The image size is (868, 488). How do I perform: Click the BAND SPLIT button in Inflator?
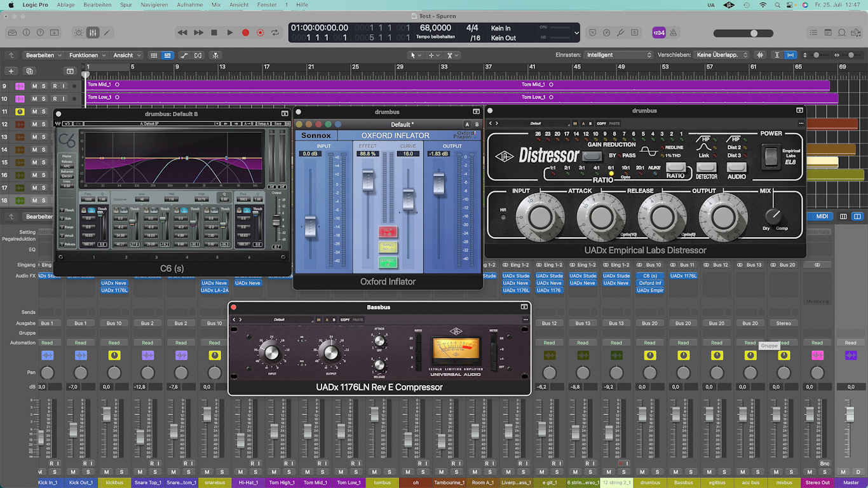point(388,247)
